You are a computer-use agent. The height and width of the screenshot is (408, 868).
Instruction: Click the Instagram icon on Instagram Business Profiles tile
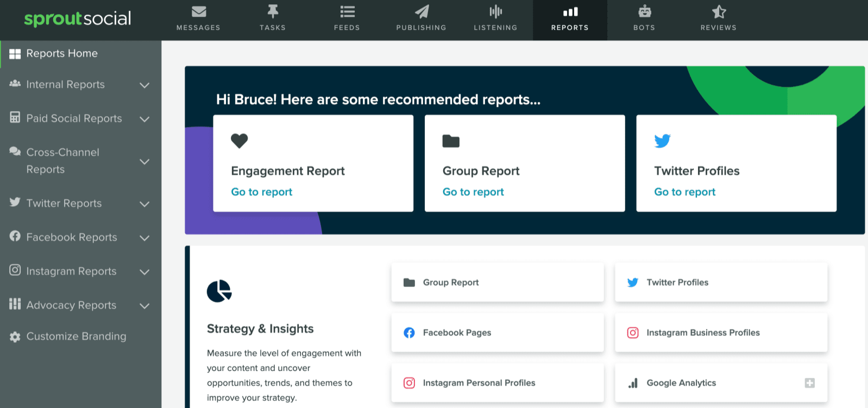click(633, 333)
